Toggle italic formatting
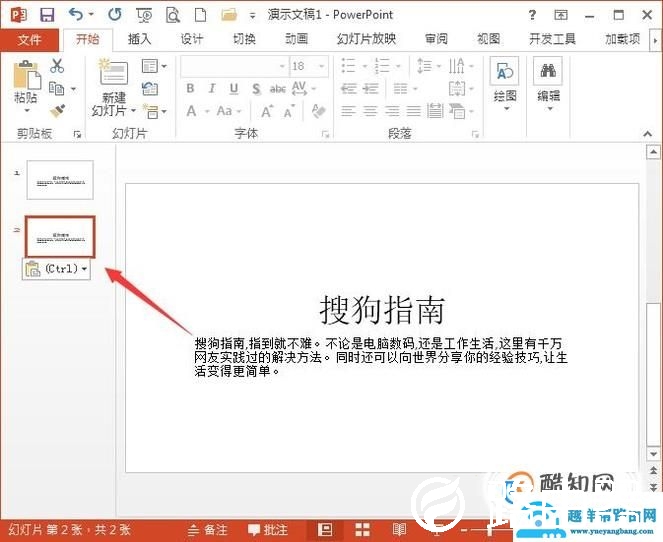The width and height of the screenshot is (663, 542). coord(212,88)
